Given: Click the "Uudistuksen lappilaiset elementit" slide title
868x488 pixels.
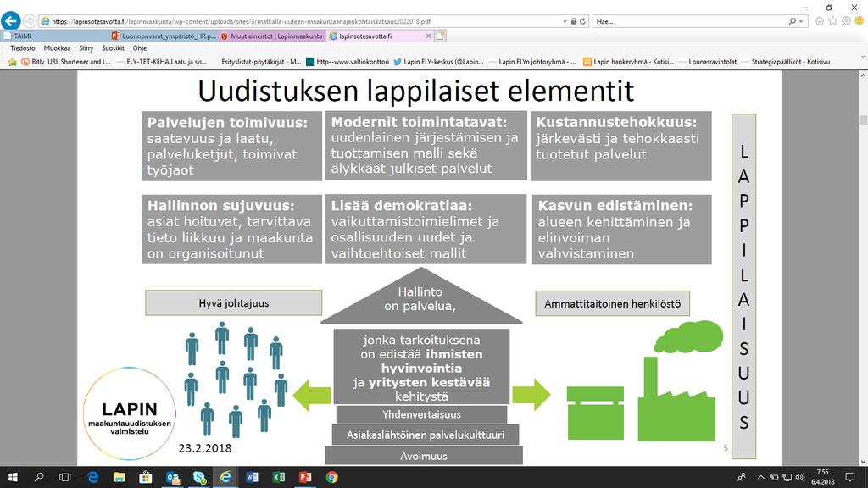Looking at the screenshot, I should pos(415,91).
